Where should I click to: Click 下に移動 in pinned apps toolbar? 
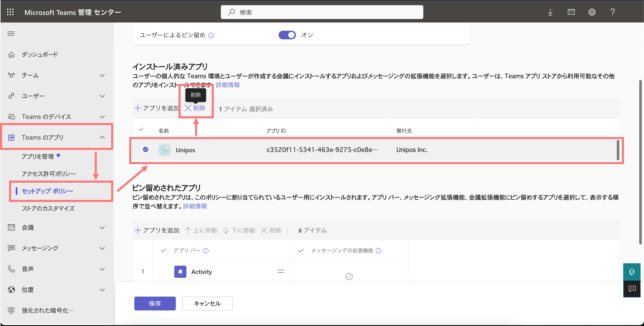point(239,230)
